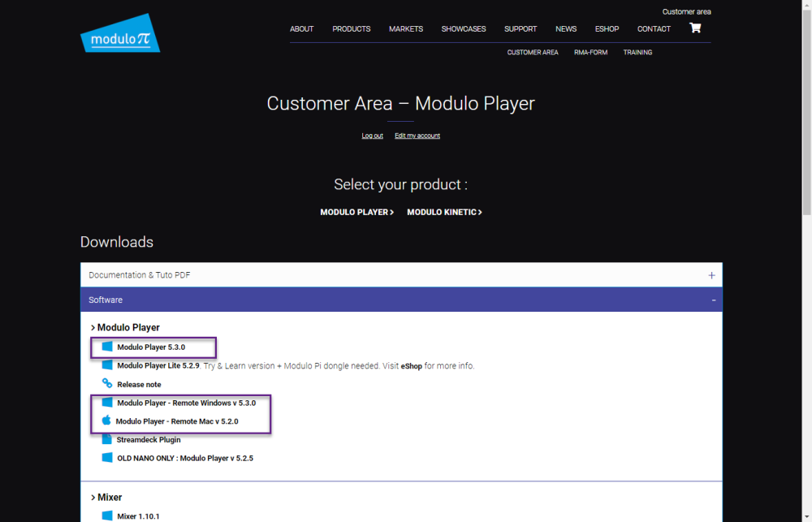Click the Customer Area – Modulo Player title
This screenshot has width=812, height=522.
[x=401, y=104]
